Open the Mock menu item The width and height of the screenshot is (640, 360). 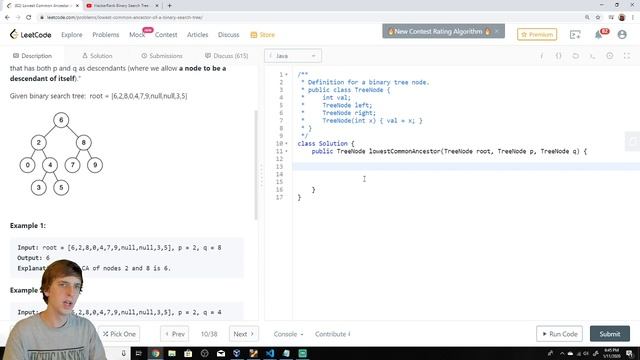click(x=137, y=35)
